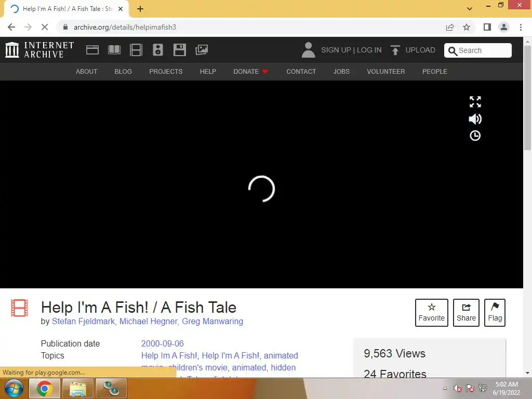The image size is (532, 399).
Task: Open the CONTACT menu item
Action: tap(301, 72)
